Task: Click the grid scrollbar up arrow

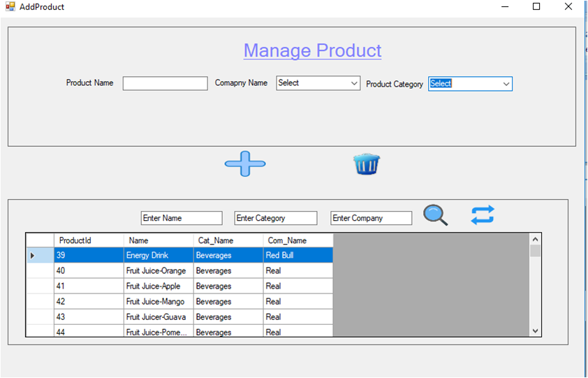Action: (x=535, y=239)
